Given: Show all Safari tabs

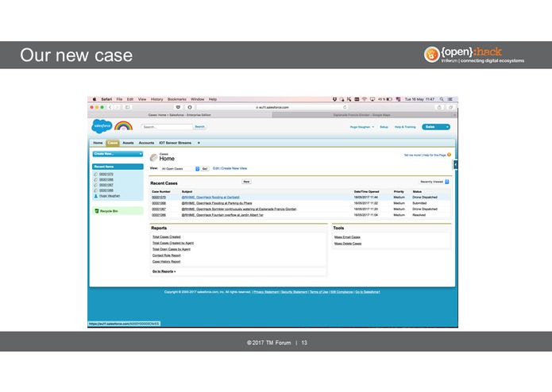Looking at the screenshot, I should (450, 107).
